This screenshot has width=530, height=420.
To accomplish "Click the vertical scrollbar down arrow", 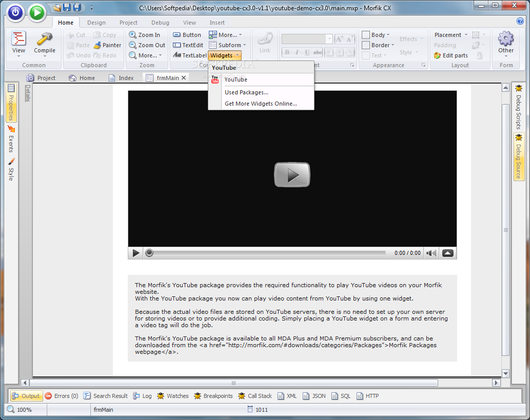I will [x=506, y=373].
